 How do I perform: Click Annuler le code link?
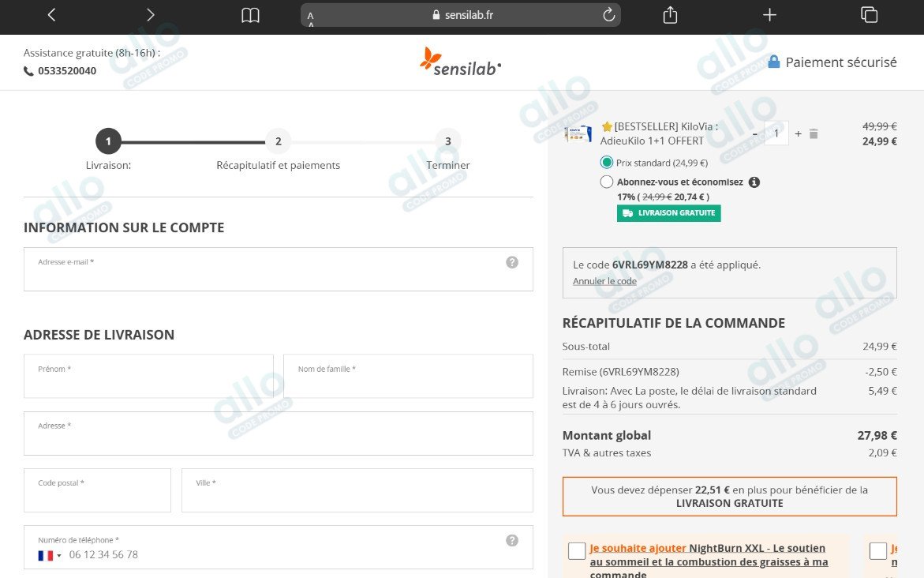point(604,281)
